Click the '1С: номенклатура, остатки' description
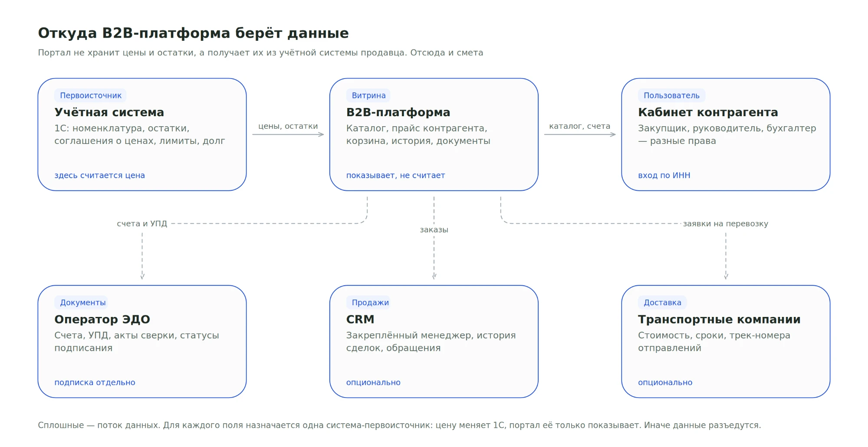The width and height of the screenshot is (868, 447). pos(139,134)
